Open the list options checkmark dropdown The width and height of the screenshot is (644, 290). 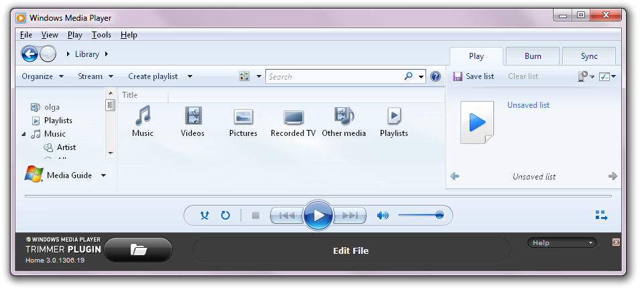click(x=607, y=76)
